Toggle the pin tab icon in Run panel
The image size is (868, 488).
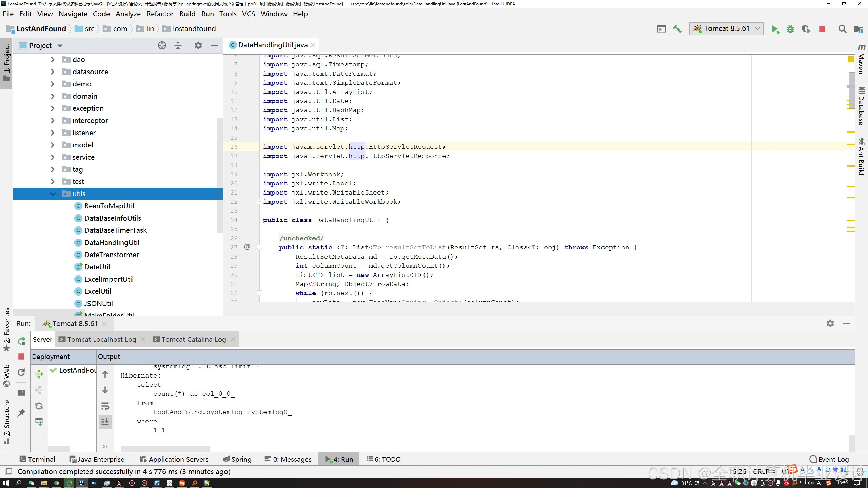click(21, 413)
